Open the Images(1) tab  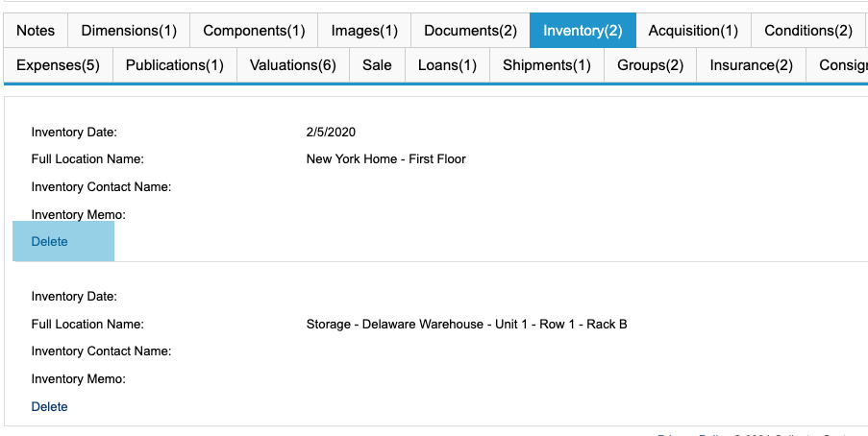click(x=364, y=31)
